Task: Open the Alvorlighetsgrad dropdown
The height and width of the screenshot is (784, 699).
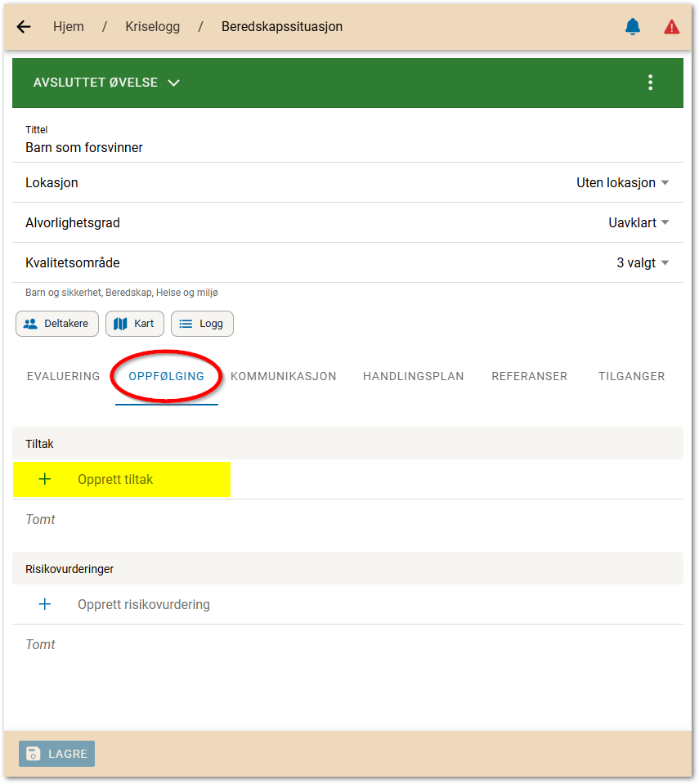Action: [639, 223]
